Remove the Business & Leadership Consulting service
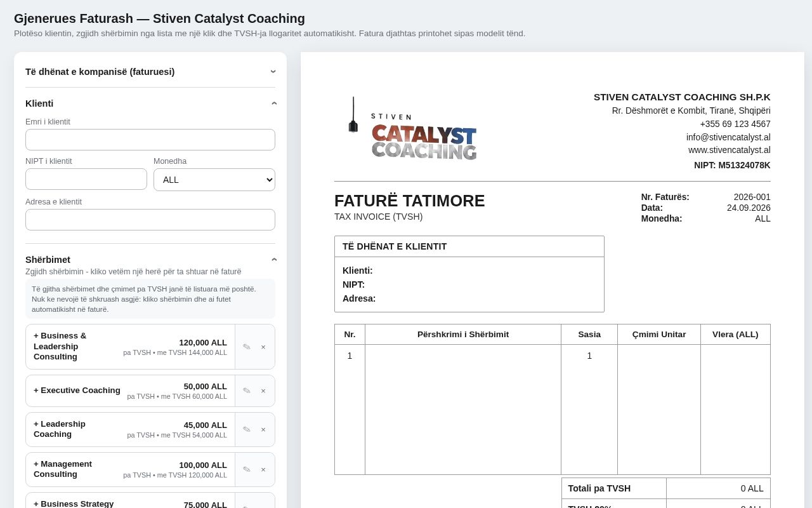The height and width of the screenshot is (508, 812). point(263,347)
